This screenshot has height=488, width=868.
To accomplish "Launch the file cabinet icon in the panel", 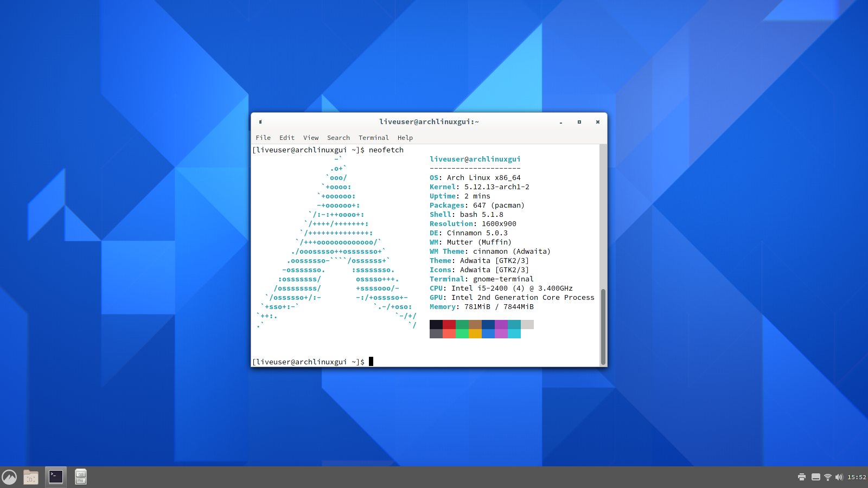I will pyautogui.click(x=81, y=477).
